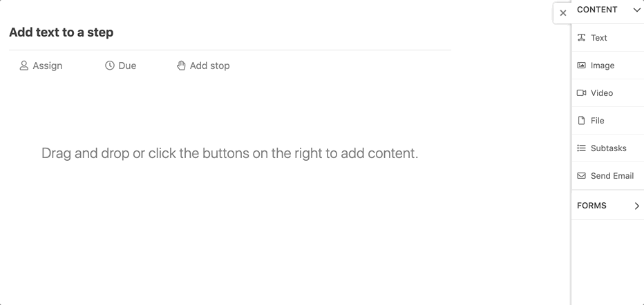Edit the step title 'Add text to a step'

pyautogui.click(x=61, y=32)
